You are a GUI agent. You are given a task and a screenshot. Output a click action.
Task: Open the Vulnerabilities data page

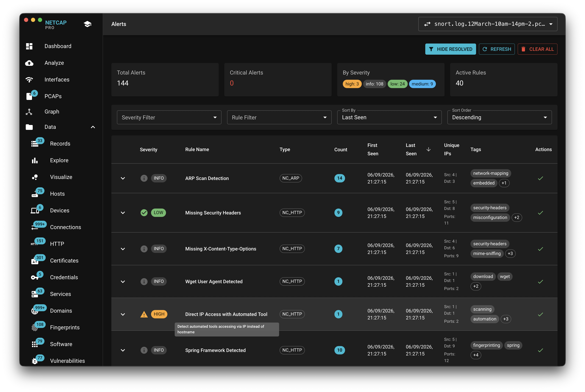click(x=61, y=361)
